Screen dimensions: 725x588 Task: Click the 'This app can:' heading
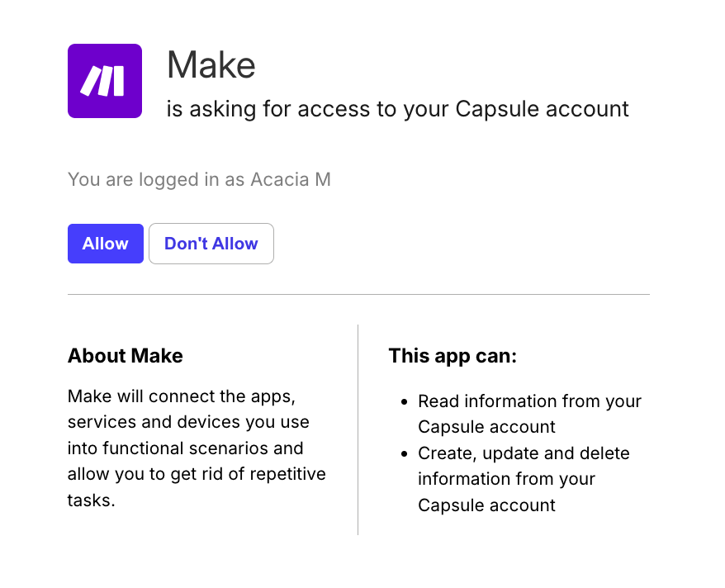(x=453, y=356)
